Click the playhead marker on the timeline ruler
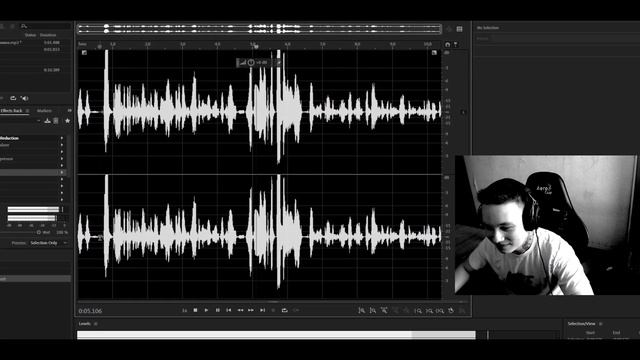Viewport: 640px width, 360px height. [x=256, y=46]
